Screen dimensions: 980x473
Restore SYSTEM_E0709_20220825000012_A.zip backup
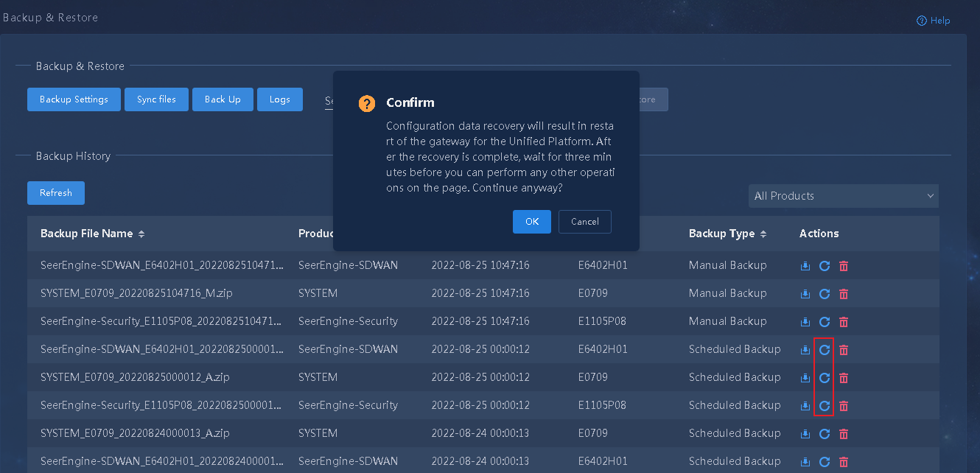tap(825, 378)
